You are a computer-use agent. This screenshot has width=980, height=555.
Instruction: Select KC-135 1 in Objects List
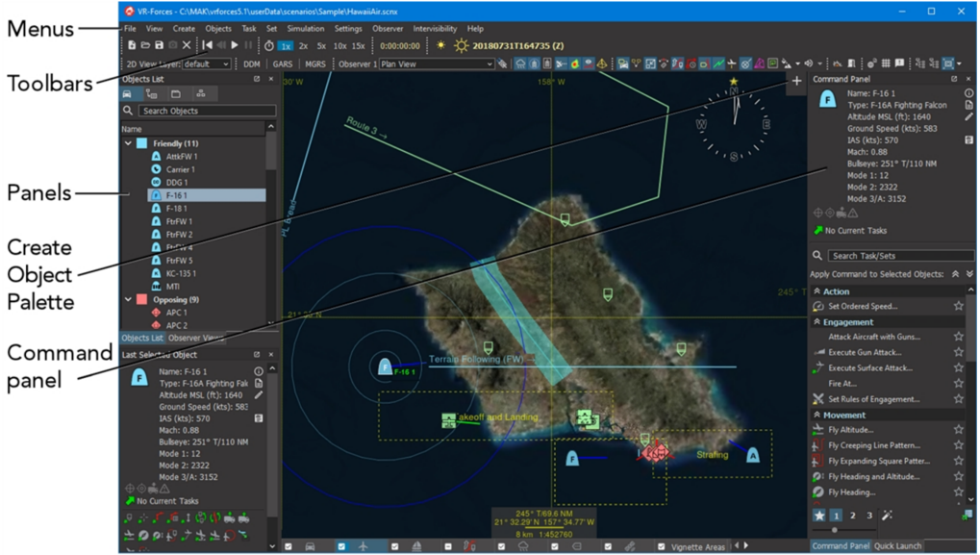[x=181, y=274]
